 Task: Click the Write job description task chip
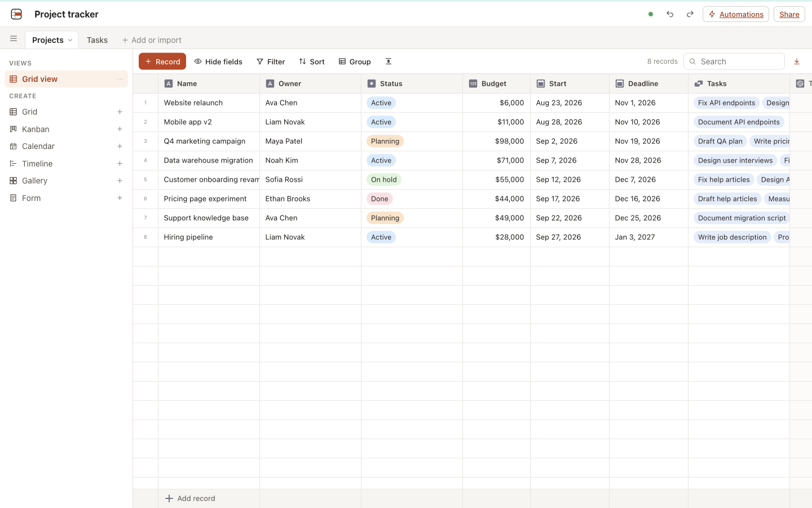(x=732, y=237)
